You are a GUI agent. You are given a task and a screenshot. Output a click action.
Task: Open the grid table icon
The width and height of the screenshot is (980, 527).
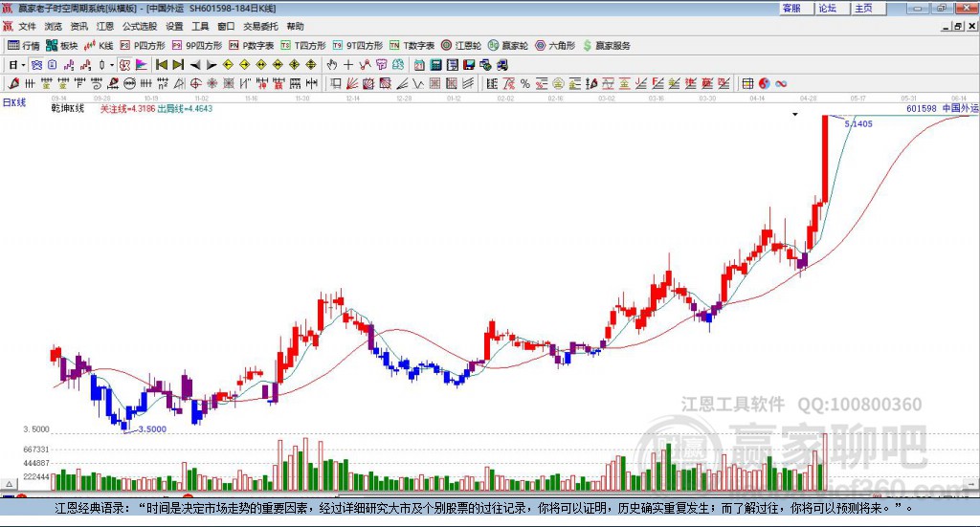point(747,83)
